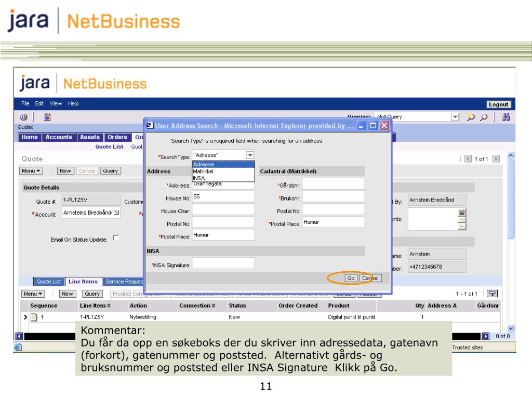
Task: Switch to the Orders tab
Action: (x=117, y=137)
